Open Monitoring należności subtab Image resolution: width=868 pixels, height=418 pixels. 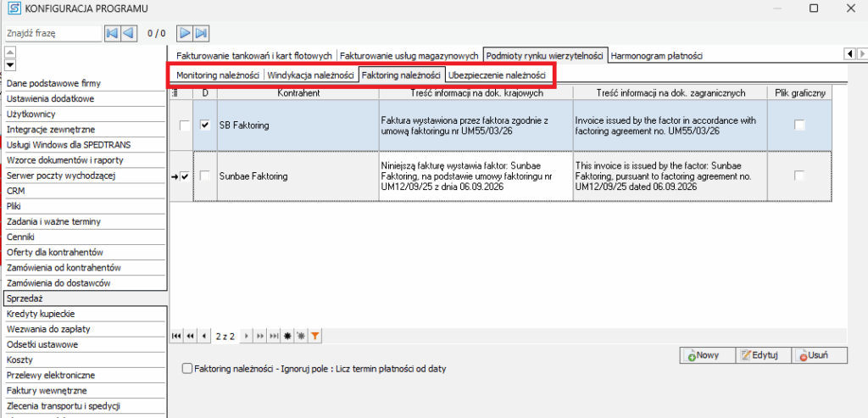pyautogui.click(x=218, y=75)
